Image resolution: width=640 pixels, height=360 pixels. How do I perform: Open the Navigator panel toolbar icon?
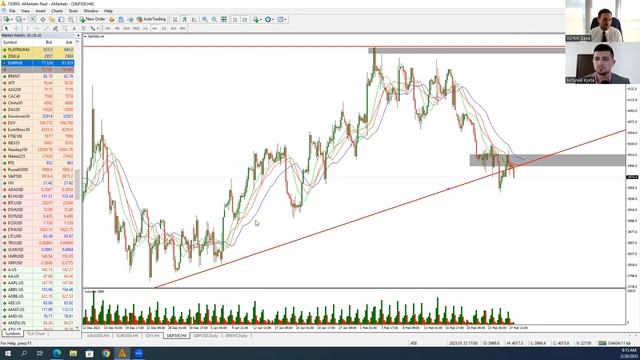pyautogui.click(x=52, y=19)
